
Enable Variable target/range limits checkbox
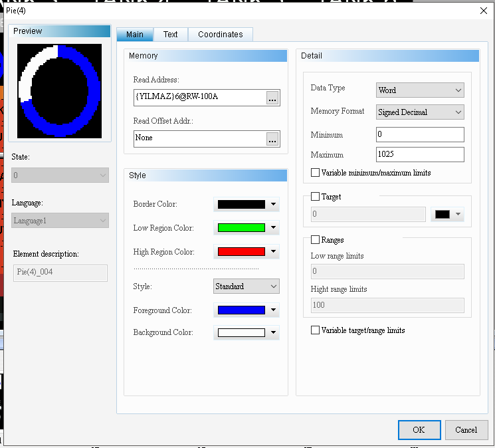[x=315, y=330]
